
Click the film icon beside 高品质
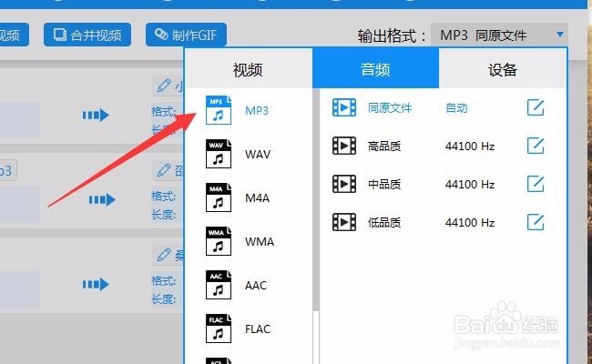344,146
